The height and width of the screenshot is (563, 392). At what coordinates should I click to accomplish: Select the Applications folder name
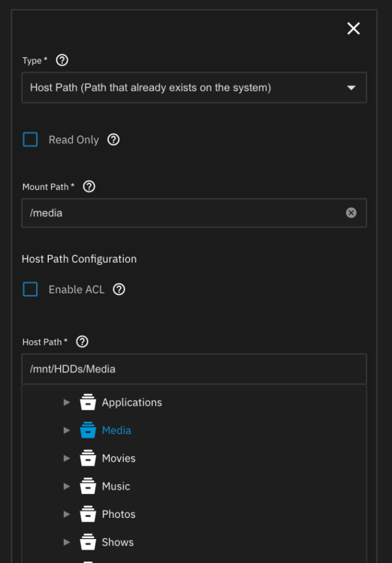[x=132, y=402]
